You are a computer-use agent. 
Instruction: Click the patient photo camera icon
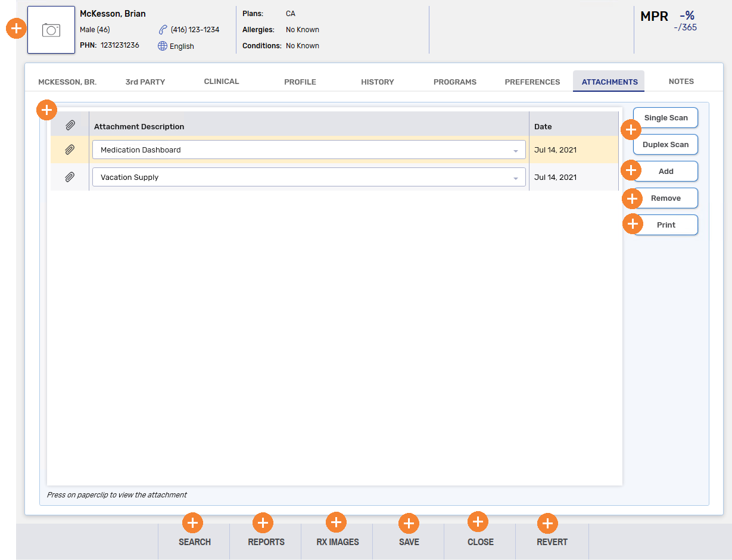51,30
